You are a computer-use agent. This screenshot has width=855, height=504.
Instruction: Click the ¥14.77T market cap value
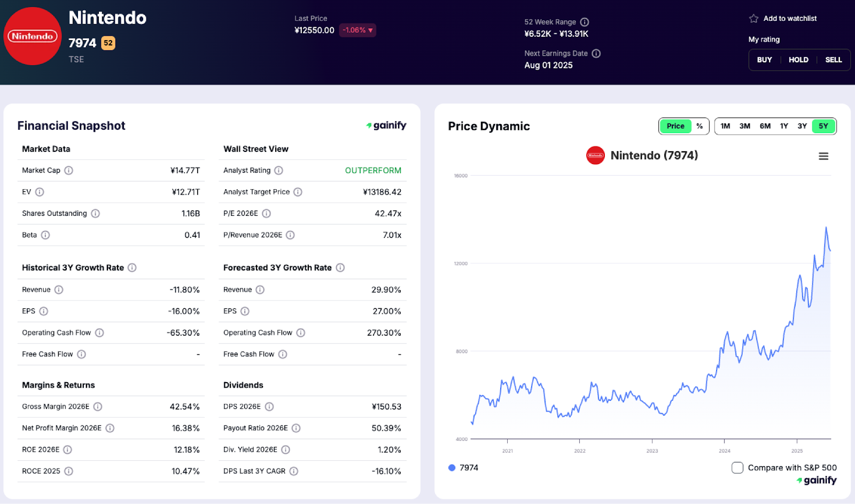(x=185, y=170)
